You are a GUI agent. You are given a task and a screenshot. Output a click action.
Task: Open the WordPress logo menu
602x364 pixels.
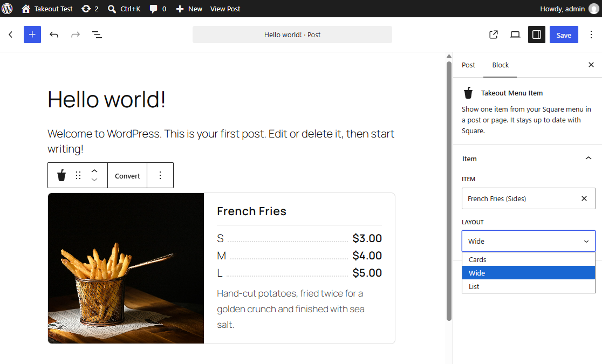coord(8,9)
